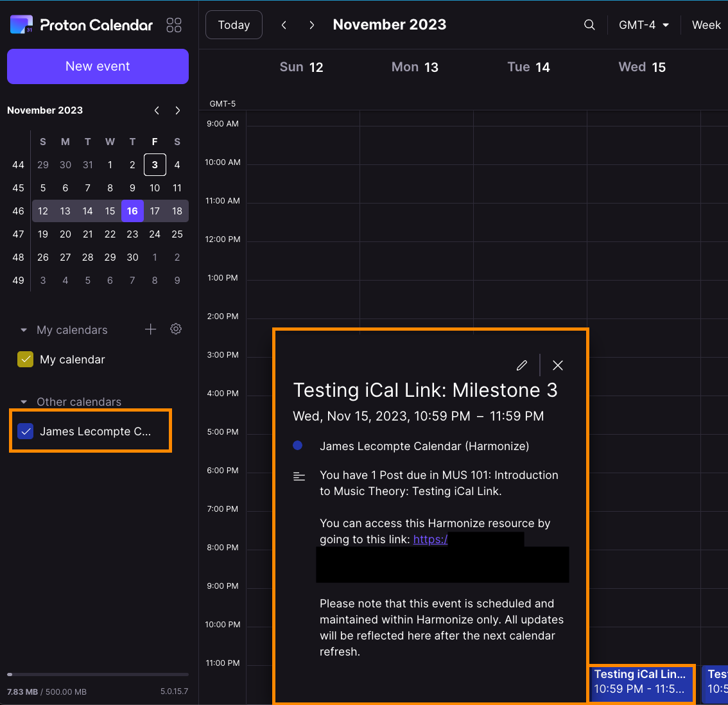Click the November 2023 mini calendar heading

[45, 110]
